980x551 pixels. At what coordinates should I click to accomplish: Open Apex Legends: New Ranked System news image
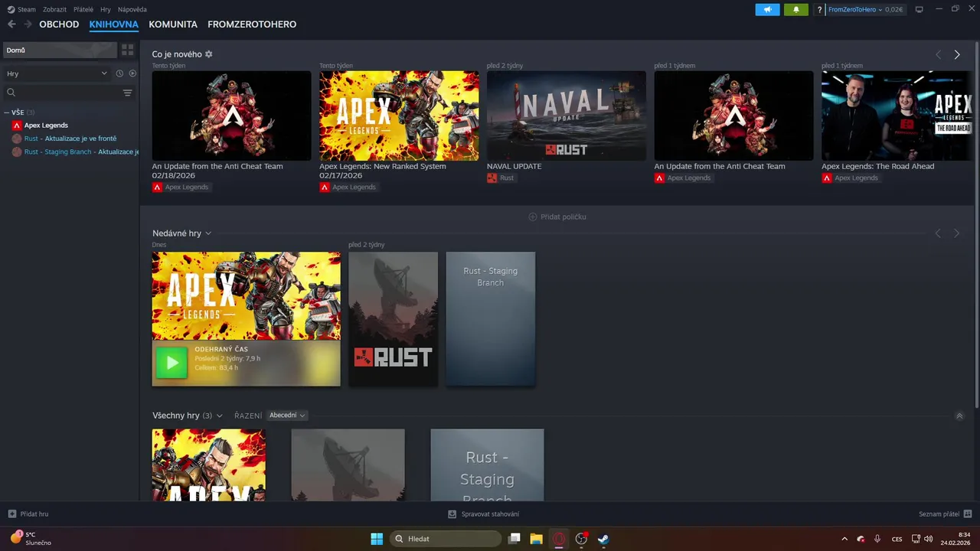click(399, 116)
